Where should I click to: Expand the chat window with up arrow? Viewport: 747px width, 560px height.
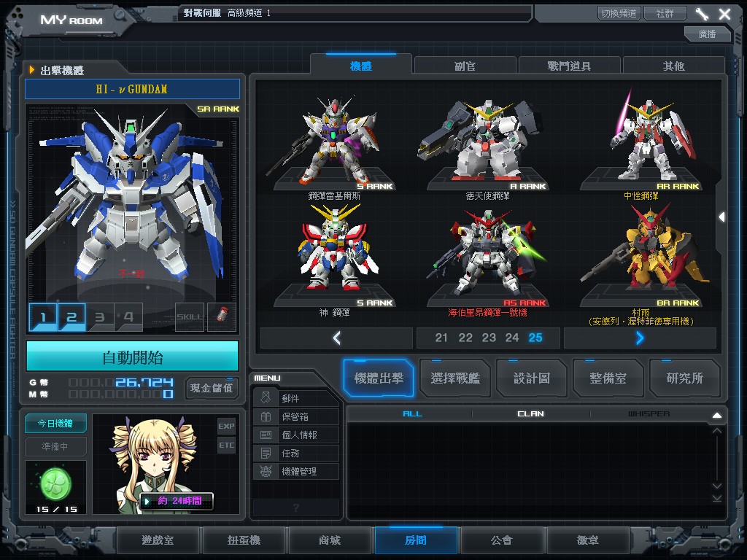point(716,415)
